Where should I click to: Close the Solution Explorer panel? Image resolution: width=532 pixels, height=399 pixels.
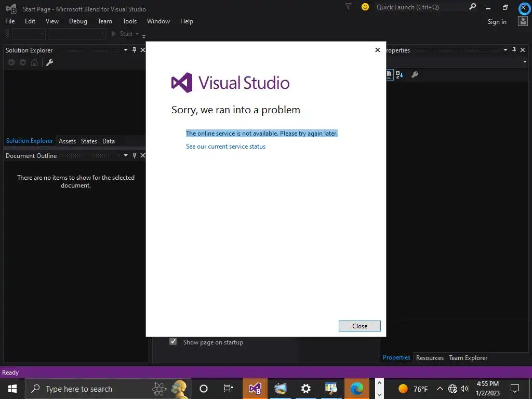click(143, 50)
